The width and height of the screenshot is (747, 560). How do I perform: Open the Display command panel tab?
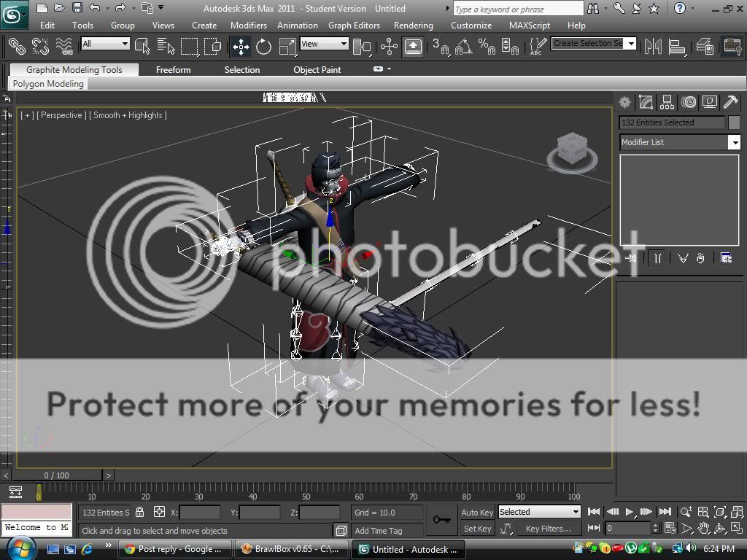coord(709,101)
